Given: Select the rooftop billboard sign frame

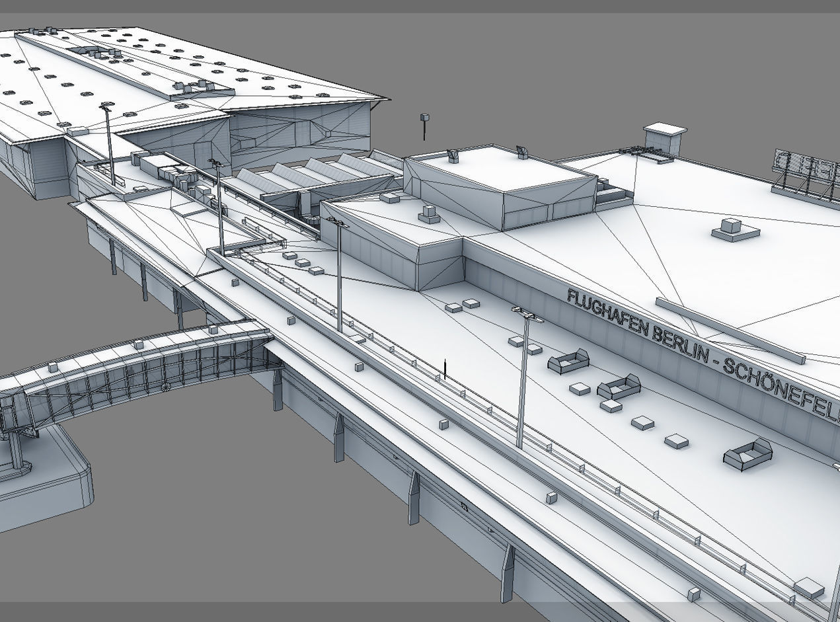Looking at the screenshot, I should 806,174.
